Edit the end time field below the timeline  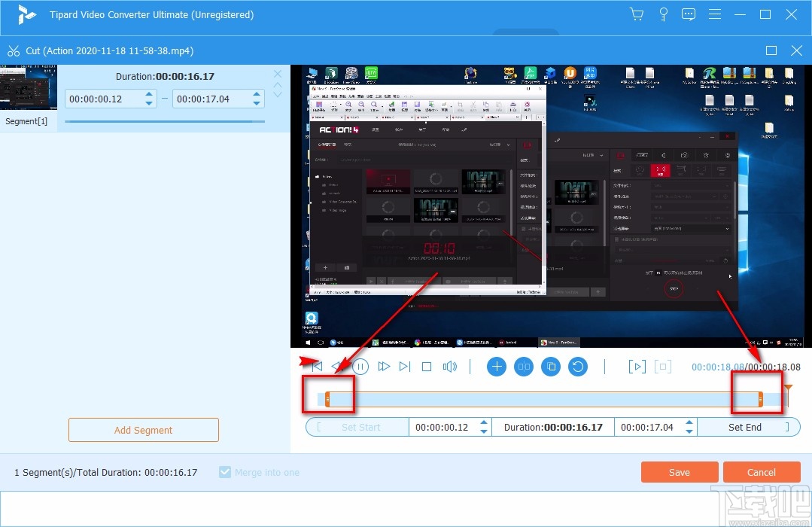(649, 427)
